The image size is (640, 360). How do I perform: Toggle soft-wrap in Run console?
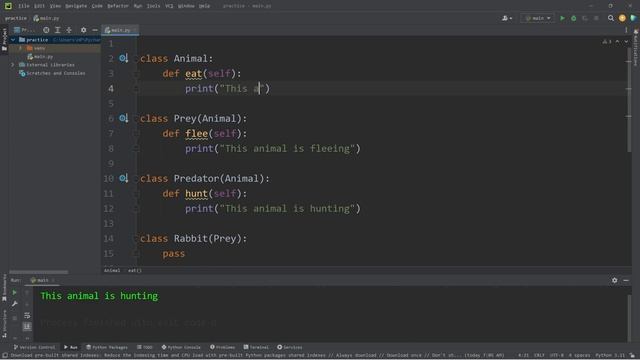click(x=27, y=316)
